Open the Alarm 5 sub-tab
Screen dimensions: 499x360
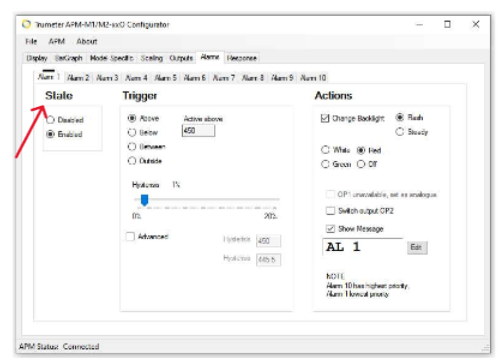[165, 78]
